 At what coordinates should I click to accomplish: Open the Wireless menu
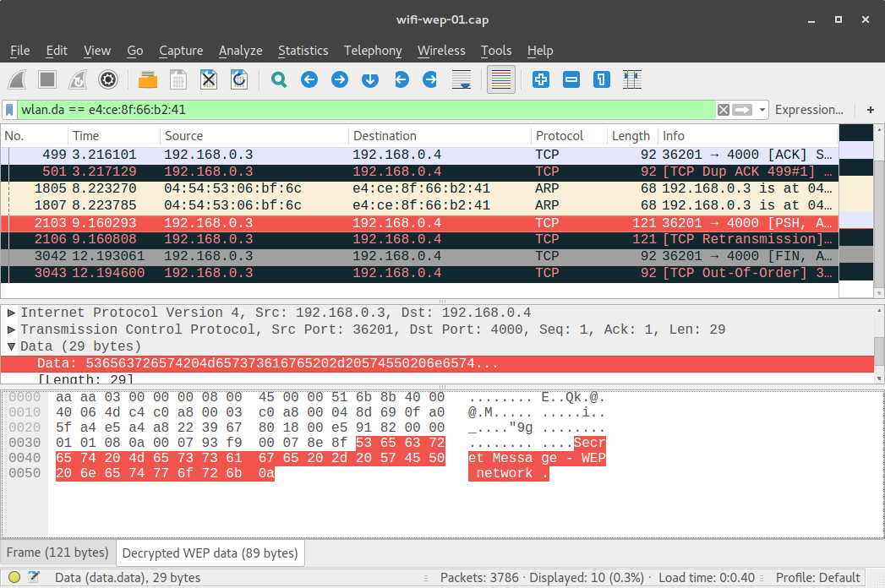click(x=441, y=51)
